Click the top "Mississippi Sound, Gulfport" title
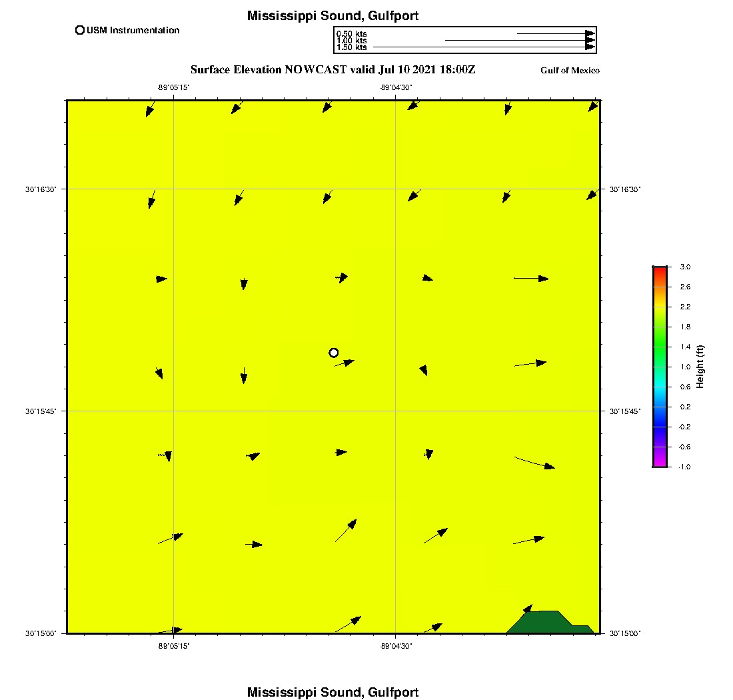 tap(333, 16)
